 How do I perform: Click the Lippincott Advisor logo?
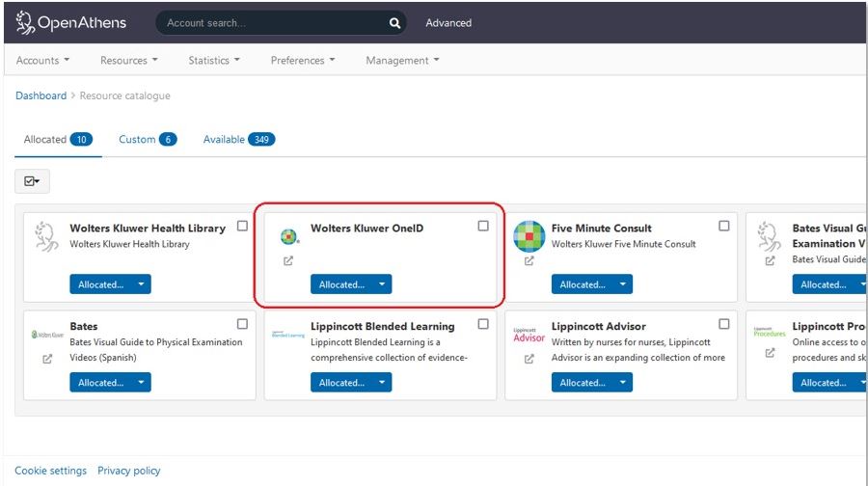[529, 335]
